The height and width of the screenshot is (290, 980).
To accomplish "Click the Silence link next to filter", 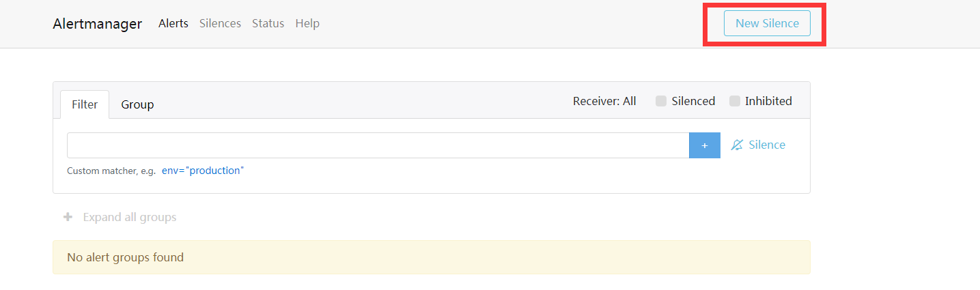I will click(767, 145).
